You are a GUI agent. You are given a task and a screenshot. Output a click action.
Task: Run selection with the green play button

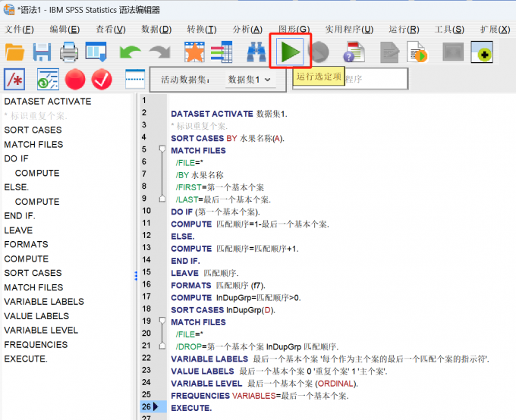pyautogui.click(x=290, y=52)
